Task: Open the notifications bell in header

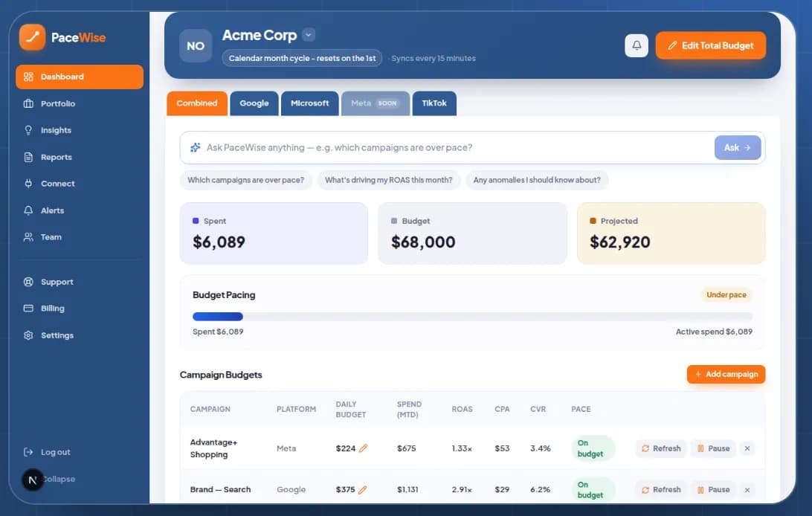Action: (637, 45)
